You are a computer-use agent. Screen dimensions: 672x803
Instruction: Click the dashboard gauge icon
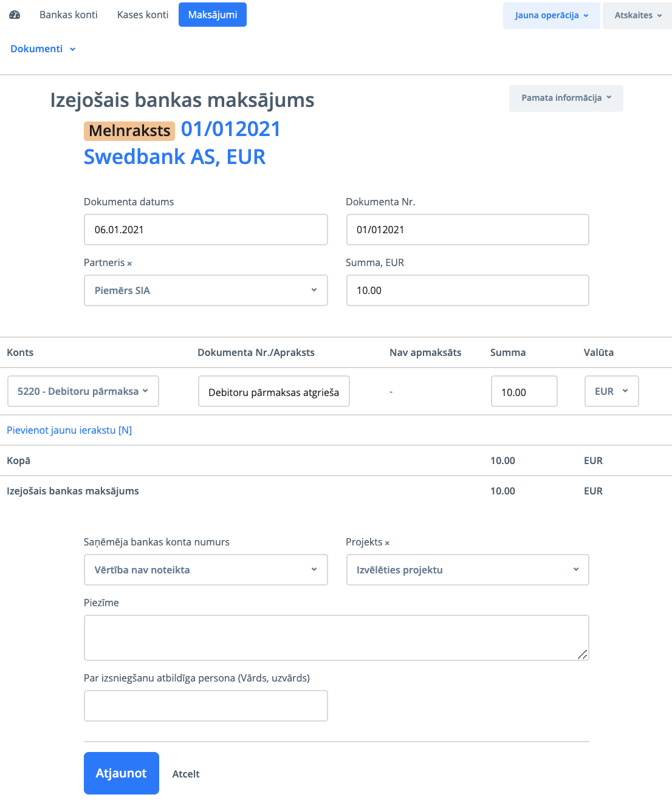tap(15, 15)
